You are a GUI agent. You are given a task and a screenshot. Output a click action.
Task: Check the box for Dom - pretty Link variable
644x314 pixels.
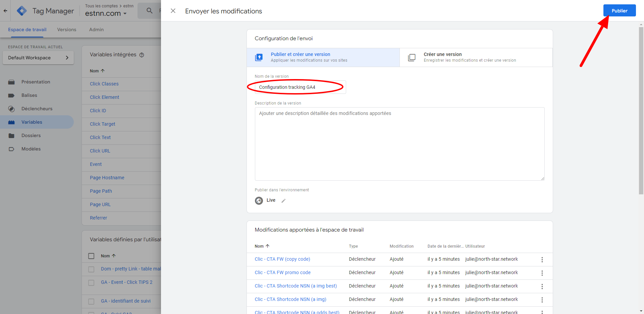(x=91, y=269)
